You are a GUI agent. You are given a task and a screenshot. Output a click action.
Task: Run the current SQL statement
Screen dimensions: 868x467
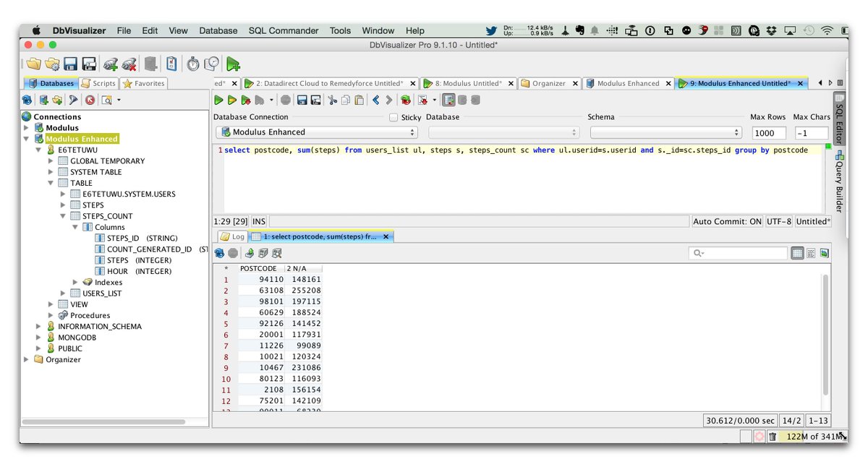[217, 100]
